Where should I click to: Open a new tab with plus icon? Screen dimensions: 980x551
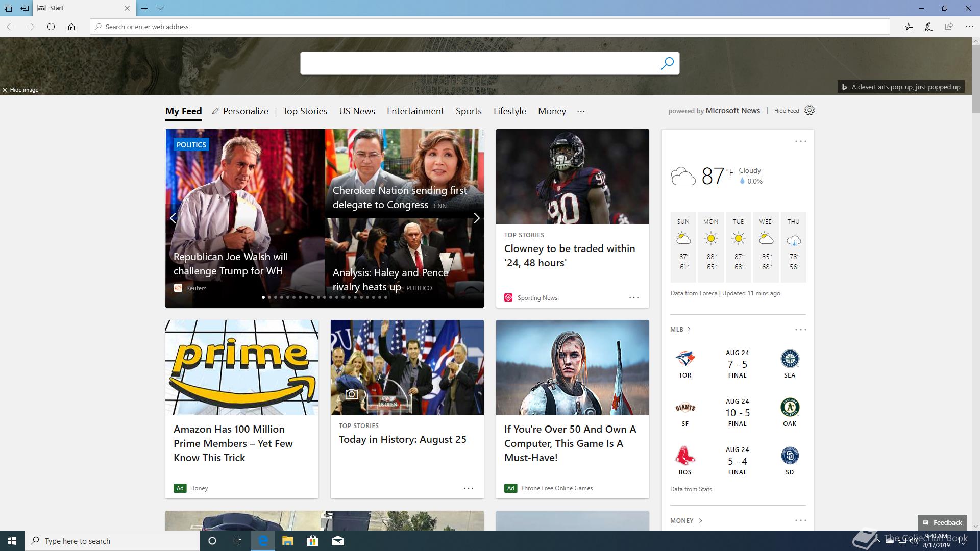144,8
